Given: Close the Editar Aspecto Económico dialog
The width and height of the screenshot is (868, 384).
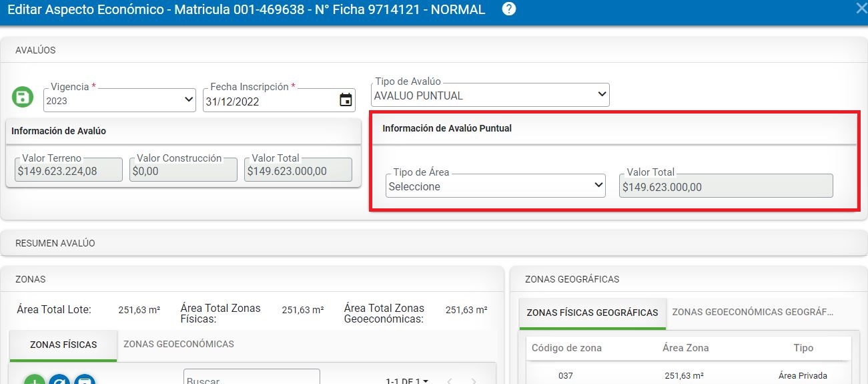Looking at the screenshot, I should pyautogui.click(x=861, y=9).
